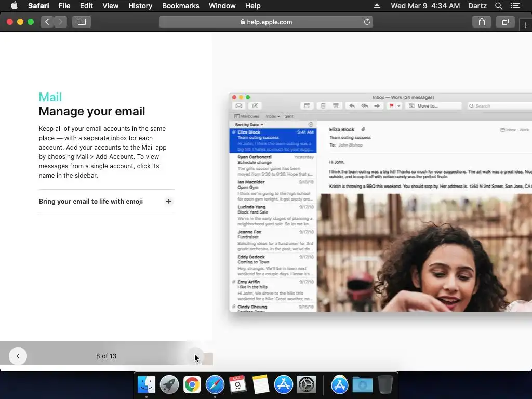Image resolution: width=532 pixels, height=399 pixels.
Task: Open System Preferences gear in Dock
Action: [307, 385]
